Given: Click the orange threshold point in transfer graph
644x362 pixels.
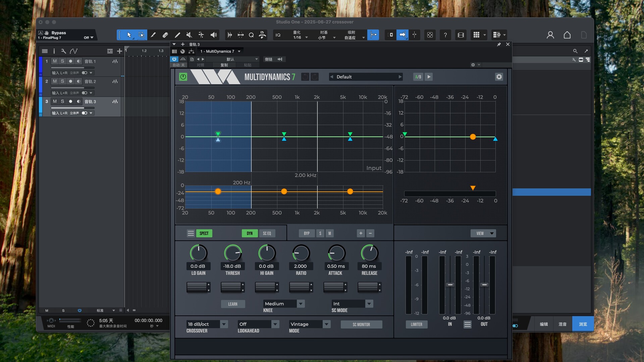Looking at the screenshot, I should click(x=473, y=137).
